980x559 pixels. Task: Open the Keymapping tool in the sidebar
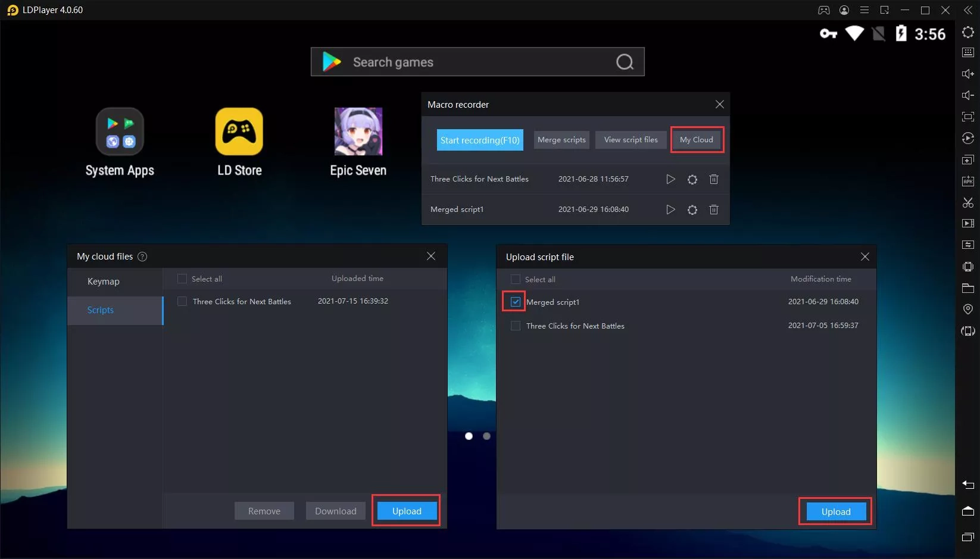967,52
